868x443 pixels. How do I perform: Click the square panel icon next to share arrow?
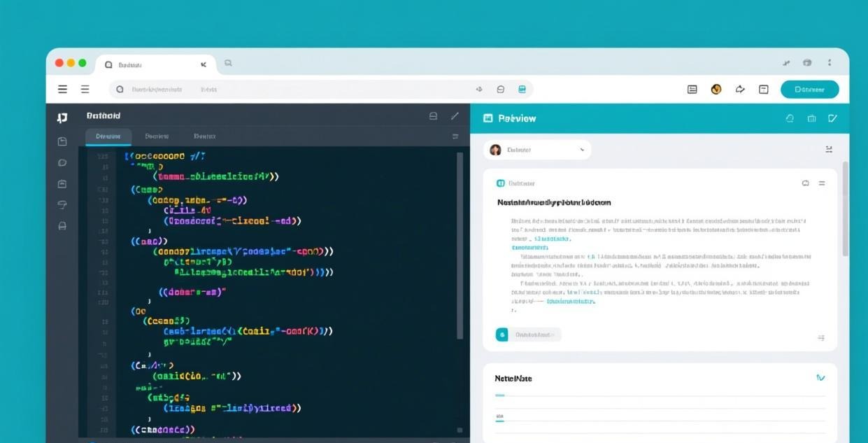764,89
